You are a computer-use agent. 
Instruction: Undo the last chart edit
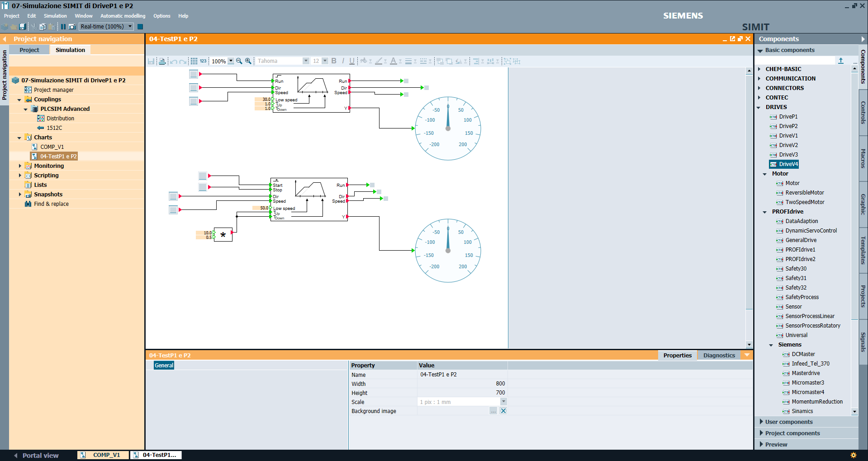(x=174, y=61)
